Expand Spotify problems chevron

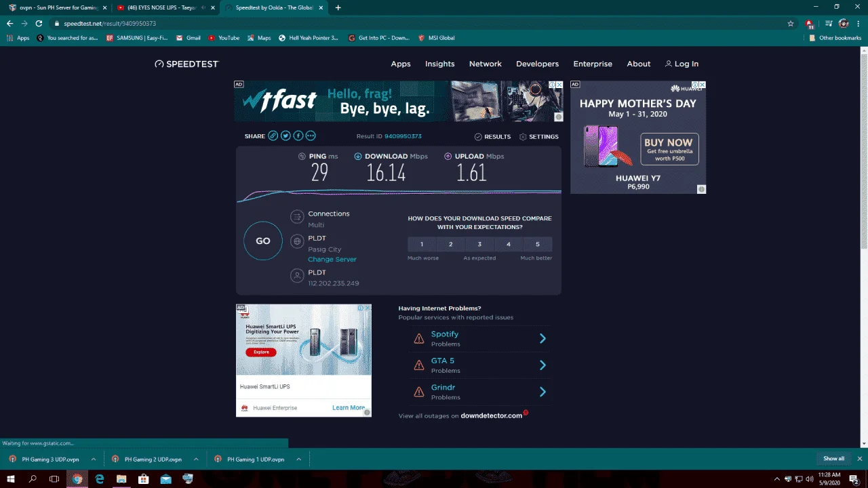pyautogui.click(x=542, y=338)
